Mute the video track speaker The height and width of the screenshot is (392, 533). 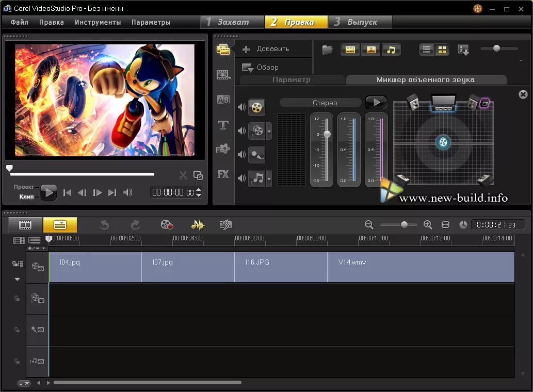tap(241, 107)
